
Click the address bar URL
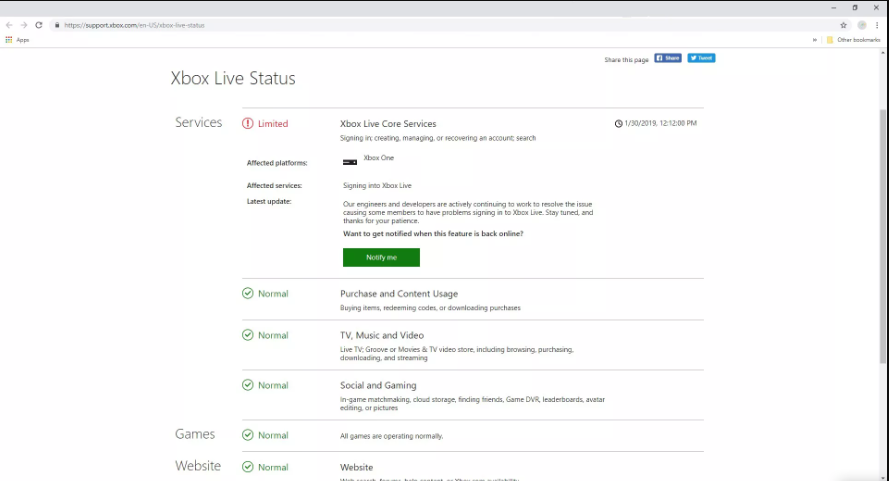[134, 25]
